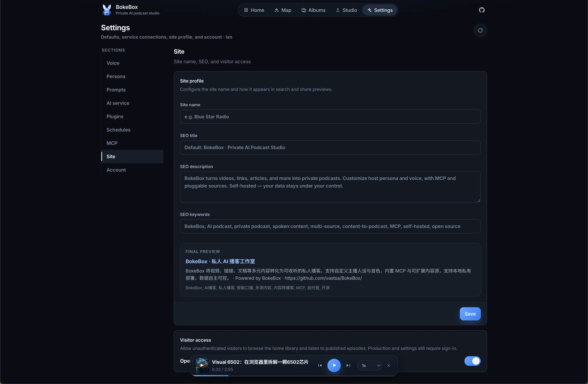Image resolution: width=588 pixels, height=384 pixels.
Task: Skip to previous track in player
Action: click(320, 365)
